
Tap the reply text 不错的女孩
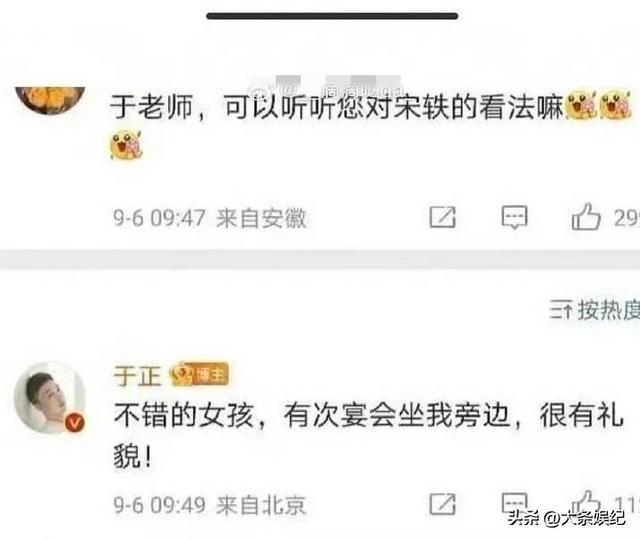point(183,415)
